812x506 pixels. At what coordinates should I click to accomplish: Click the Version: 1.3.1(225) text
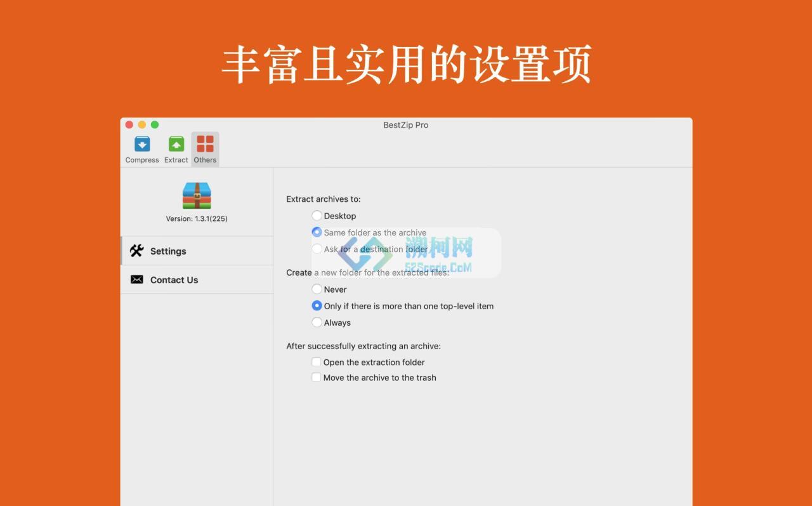click(x=197, y=218)
